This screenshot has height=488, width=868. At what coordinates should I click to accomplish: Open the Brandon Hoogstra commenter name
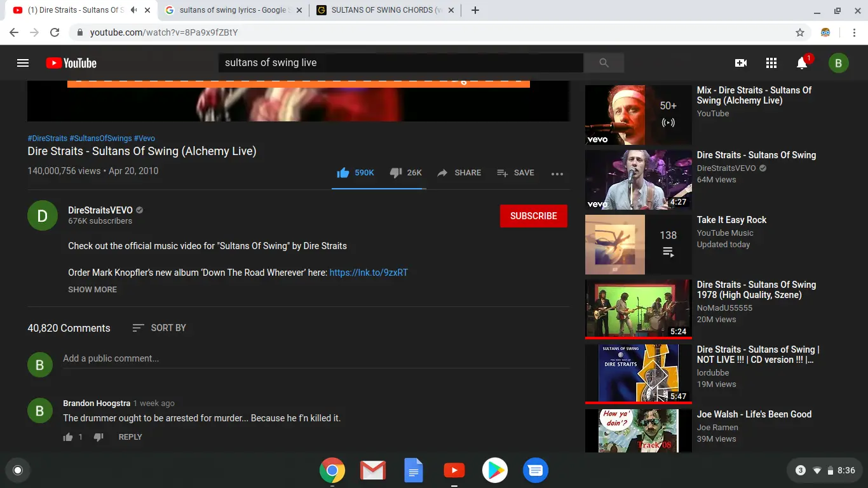[x=97, y=403]
